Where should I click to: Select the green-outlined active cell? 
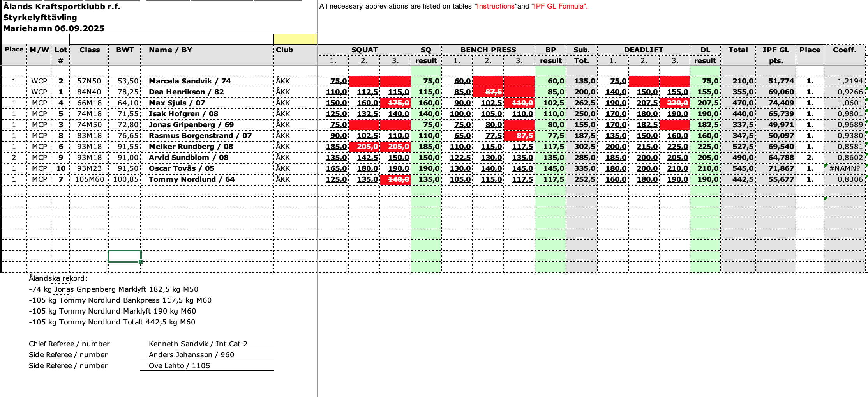124,256
